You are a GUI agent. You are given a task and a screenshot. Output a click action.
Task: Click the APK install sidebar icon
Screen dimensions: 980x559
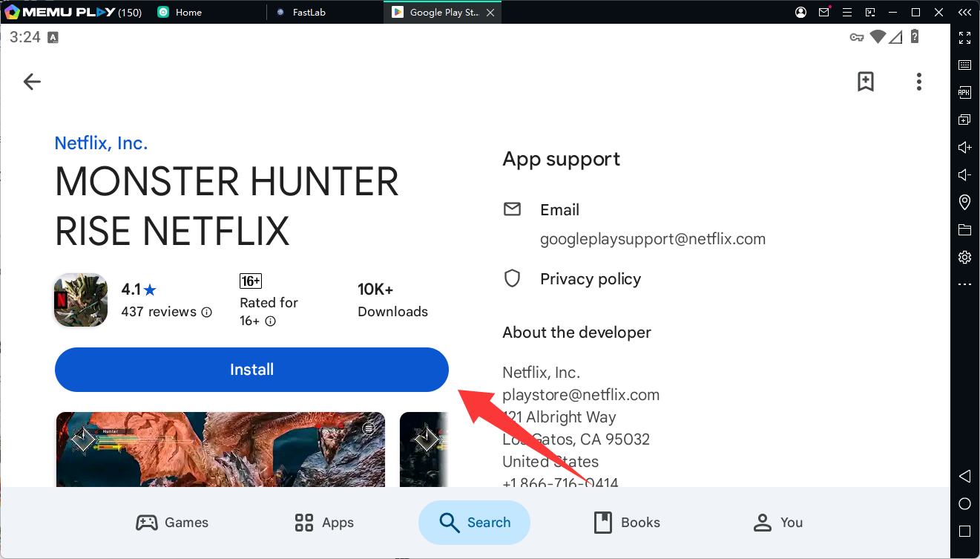click(x=964, y=93)
